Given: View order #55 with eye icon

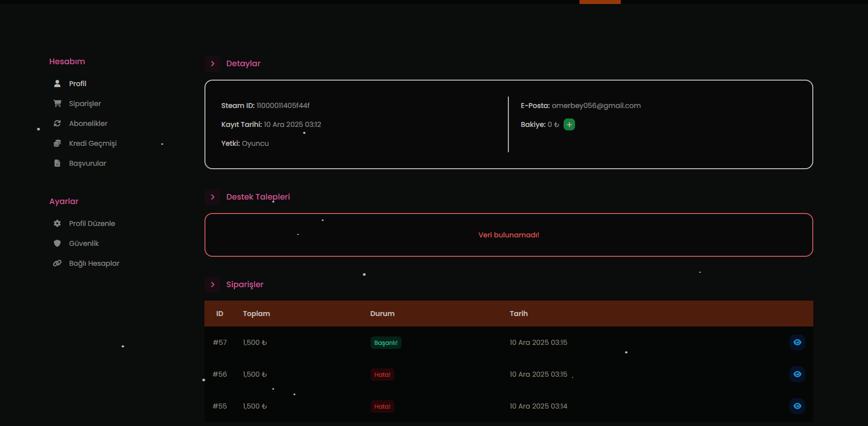Looking at the screenshot, I should (x=797, y=406).
